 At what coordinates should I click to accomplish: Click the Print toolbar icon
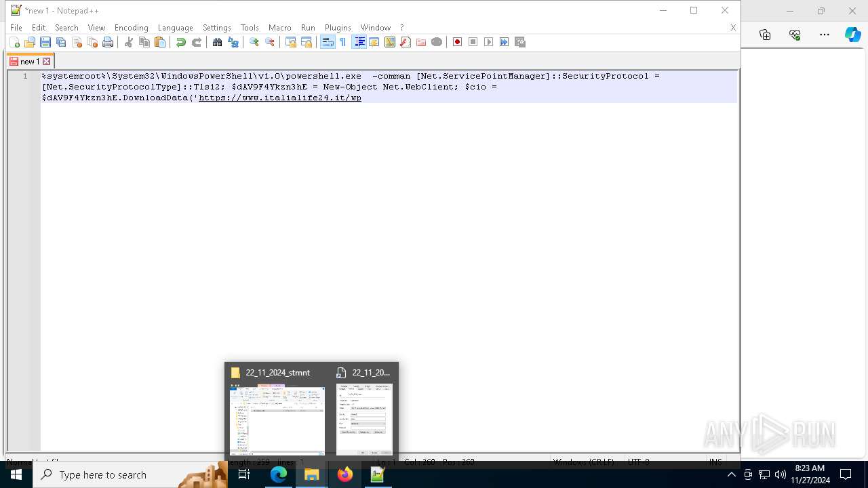pos(108,42)
